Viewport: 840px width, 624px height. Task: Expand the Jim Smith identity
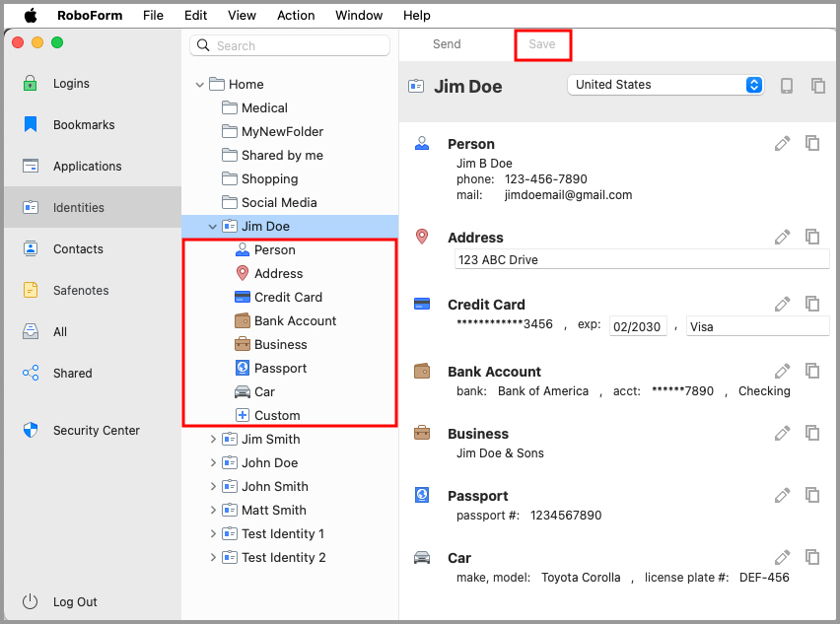point(213,440)
